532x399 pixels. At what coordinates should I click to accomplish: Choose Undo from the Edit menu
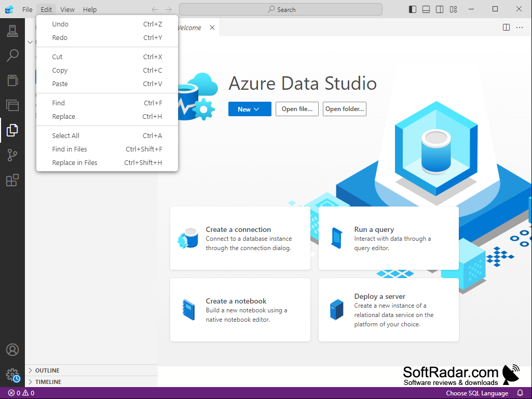pyautogui.click(x=107, y=24)
